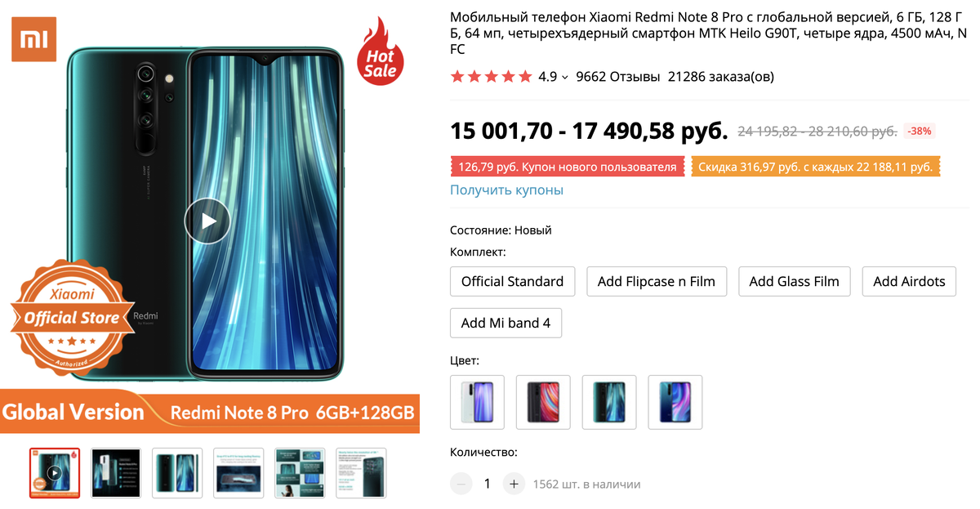
Task: Click the orange Mi logo icon
Action: [x=33, y=39]
